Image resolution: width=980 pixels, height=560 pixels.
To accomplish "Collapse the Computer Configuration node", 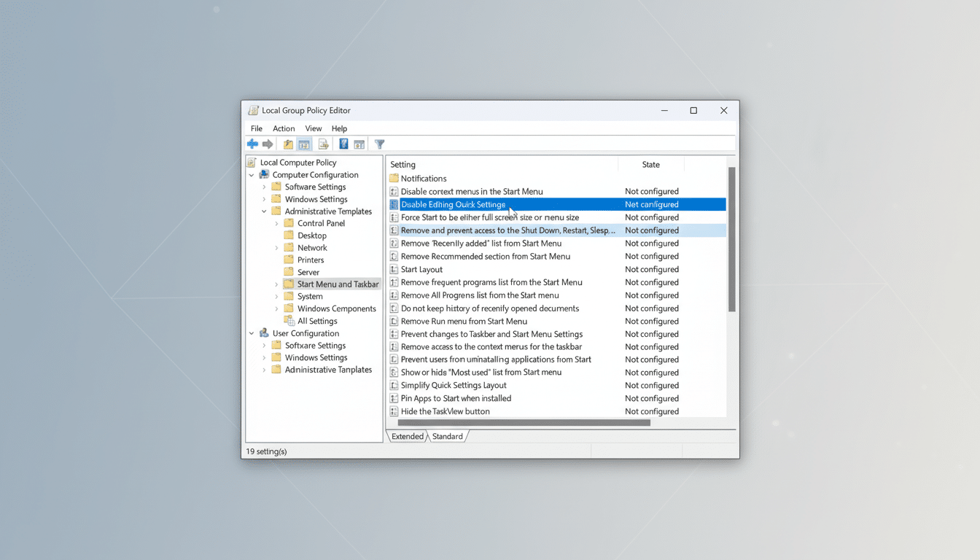I will click(251, 174).
